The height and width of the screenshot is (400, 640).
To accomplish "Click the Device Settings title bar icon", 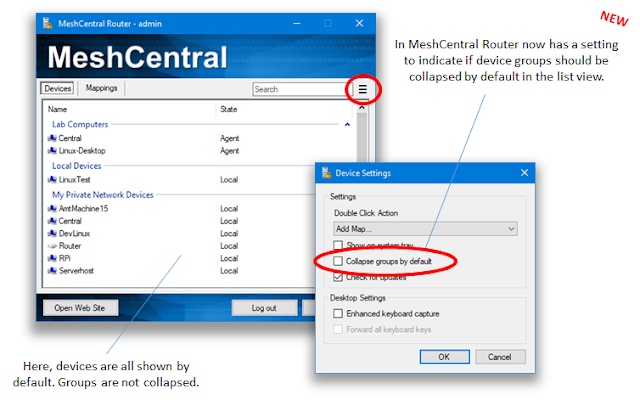I will tap(327, 173).
